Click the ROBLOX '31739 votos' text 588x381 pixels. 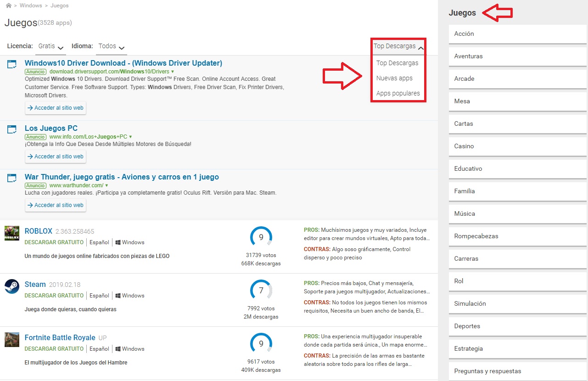coord(261,255)
